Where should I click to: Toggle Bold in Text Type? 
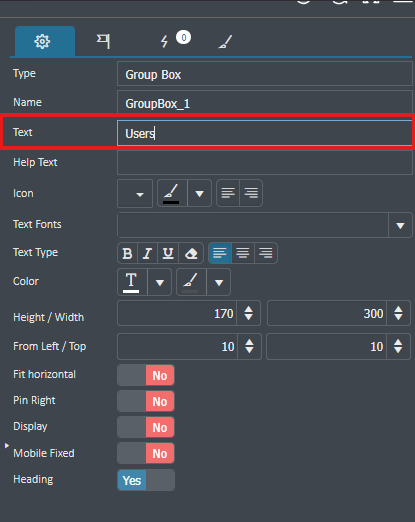[128, 253]
